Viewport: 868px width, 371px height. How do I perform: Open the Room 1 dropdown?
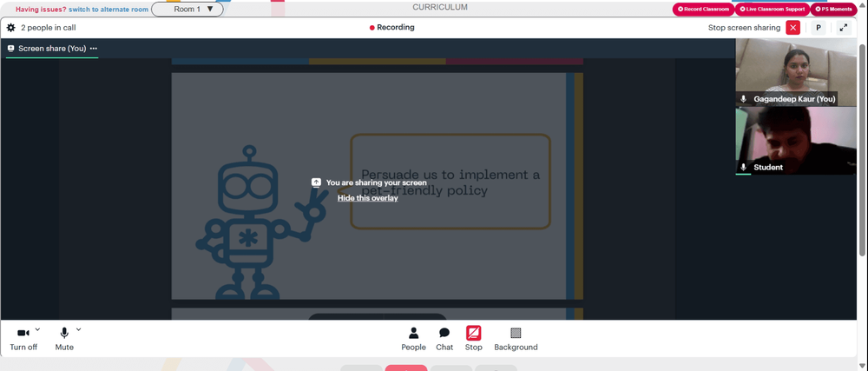pyautogui.click(x=187, y=9)
